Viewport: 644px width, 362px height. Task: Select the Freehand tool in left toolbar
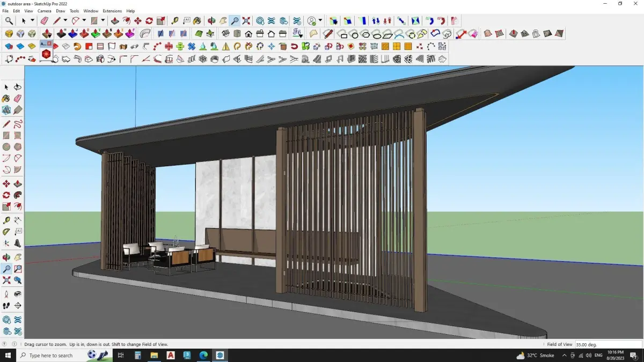pos(18,123)
